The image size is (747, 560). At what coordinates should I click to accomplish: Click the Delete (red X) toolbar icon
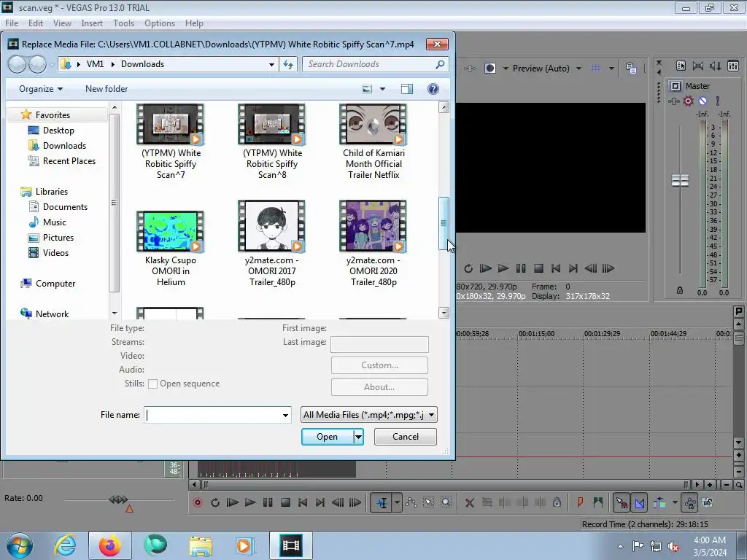(x=469, y=502)
